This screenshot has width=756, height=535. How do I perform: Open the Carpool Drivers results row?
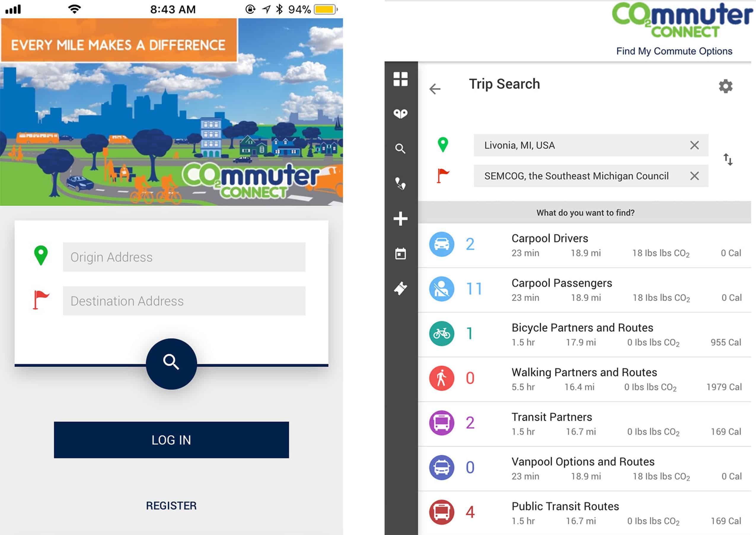(584, 245)
